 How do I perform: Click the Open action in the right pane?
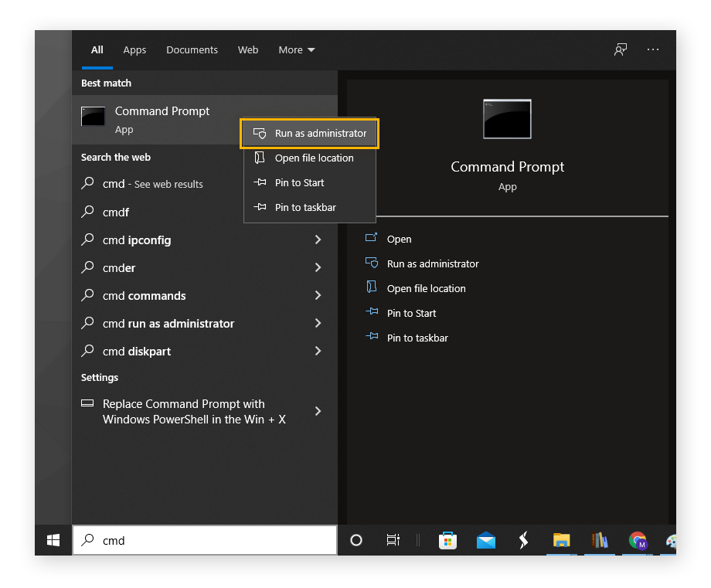400,239
